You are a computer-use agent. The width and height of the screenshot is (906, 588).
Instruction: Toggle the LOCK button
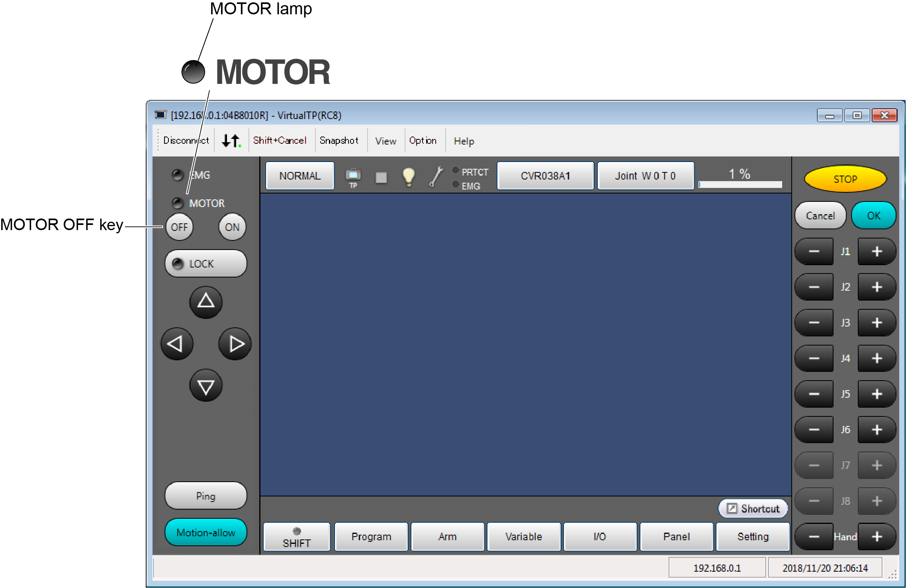coord(205,264)
